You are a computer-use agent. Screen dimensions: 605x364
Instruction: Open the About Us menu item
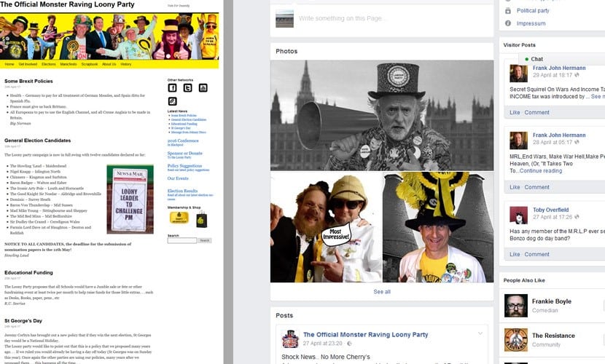point(109,64)
